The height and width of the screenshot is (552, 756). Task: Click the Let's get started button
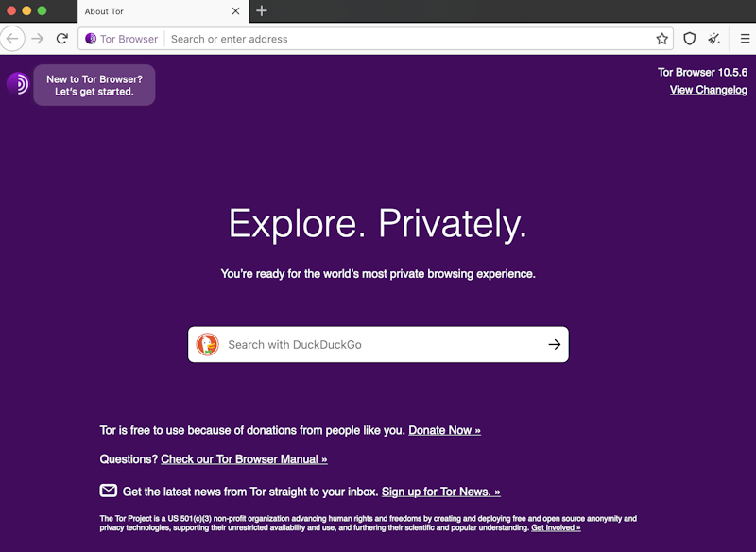94,84
